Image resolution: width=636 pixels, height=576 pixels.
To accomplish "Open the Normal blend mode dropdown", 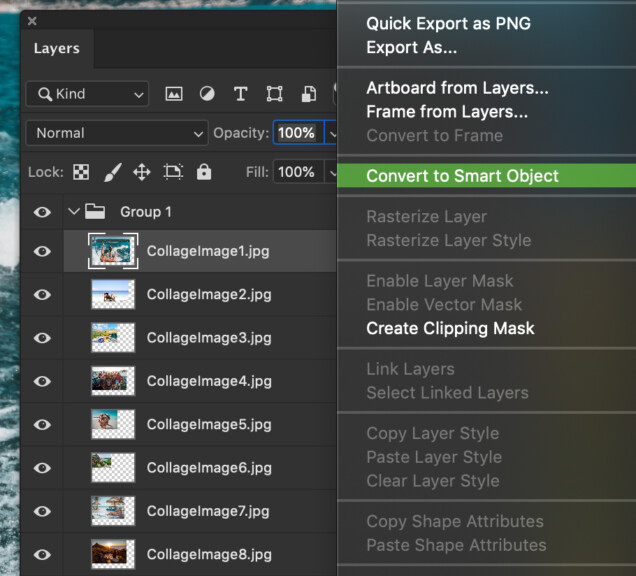I will point(118,133).
